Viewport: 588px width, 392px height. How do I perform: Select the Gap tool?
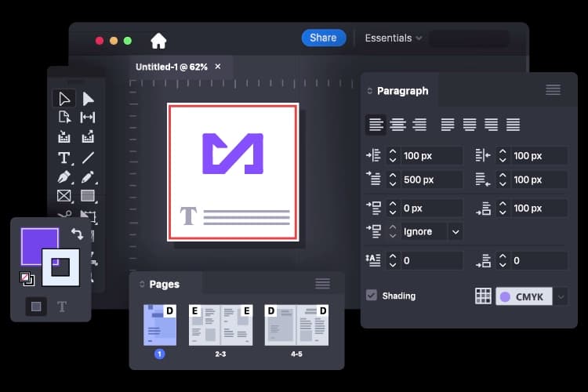88,118
